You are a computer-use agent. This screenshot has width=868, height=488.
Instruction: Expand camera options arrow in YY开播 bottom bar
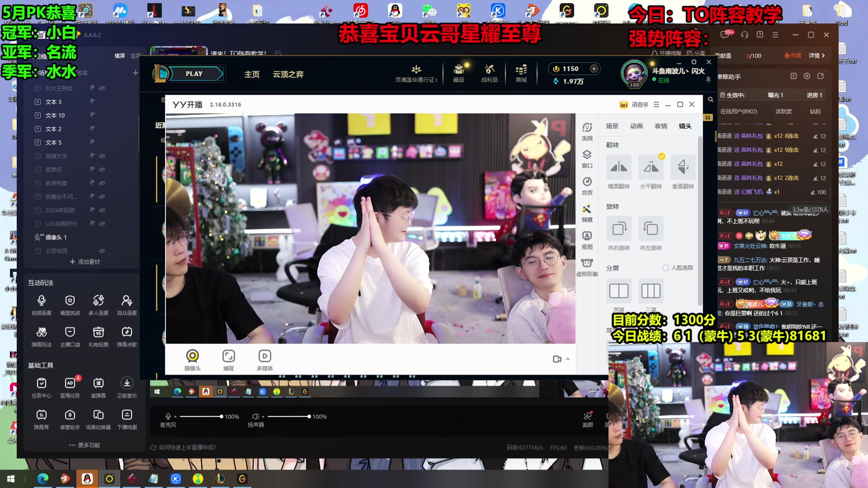click(x=568, y=359)
